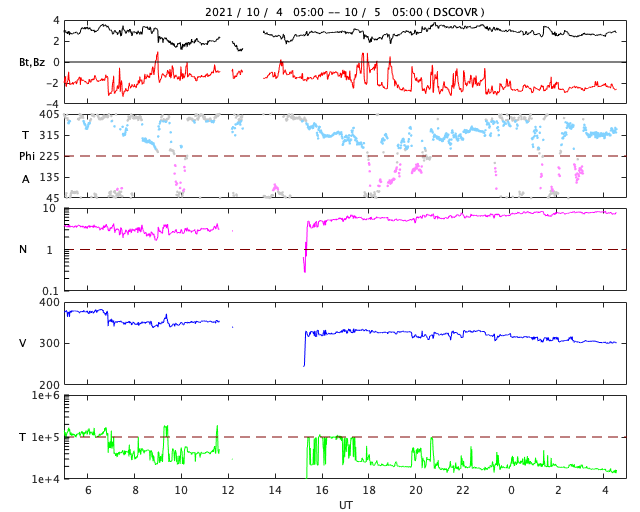Click the T label beside 1e+5

23,437
